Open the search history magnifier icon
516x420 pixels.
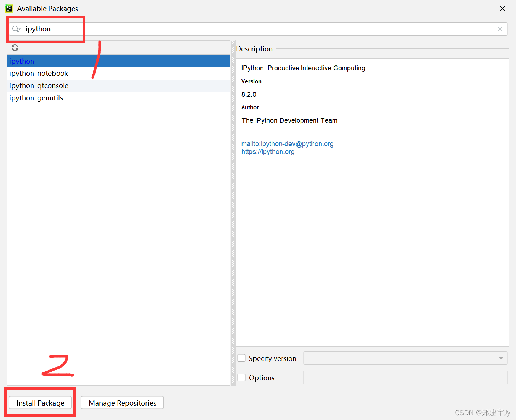(x=16, y=29)
